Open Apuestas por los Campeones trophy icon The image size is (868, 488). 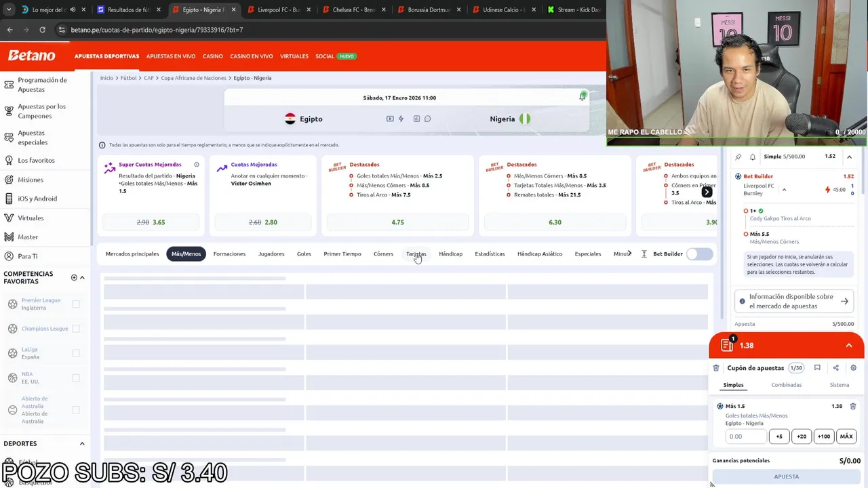(9, 111)
